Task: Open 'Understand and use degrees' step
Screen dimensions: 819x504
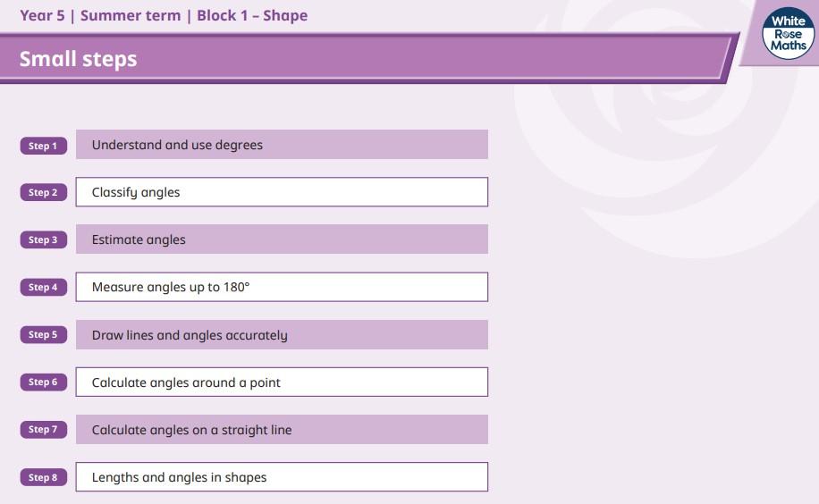Action: [x=282, y=145]
